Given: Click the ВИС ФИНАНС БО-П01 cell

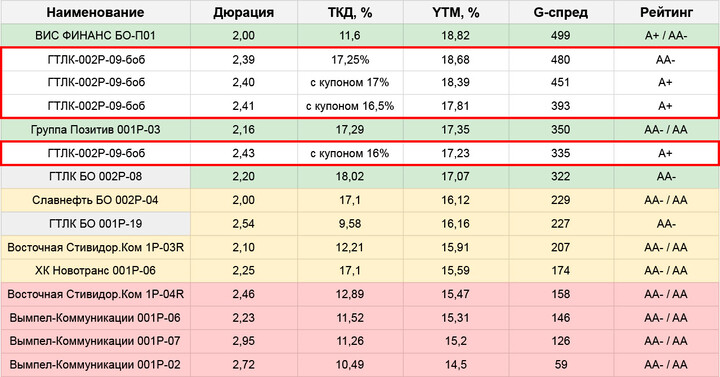Looking at the screenshot, I should (96, 35).
